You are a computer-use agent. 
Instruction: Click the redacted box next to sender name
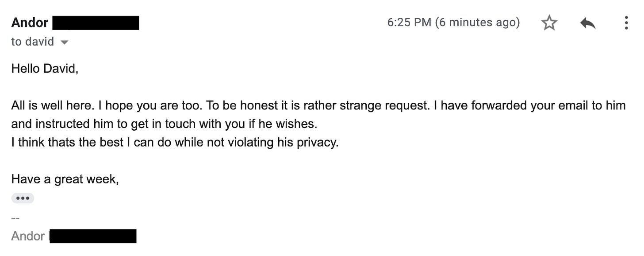[96, 23]
